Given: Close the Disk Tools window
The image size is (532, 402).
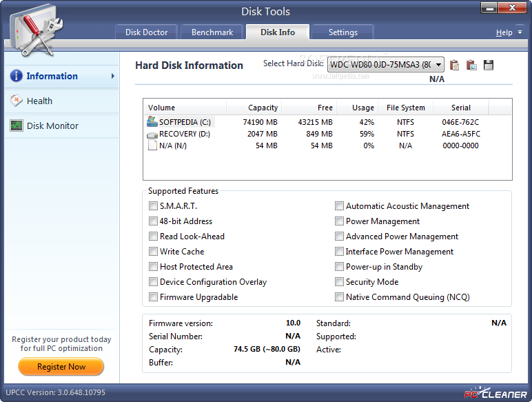Looking at the screenshot, I should point(512,8).
